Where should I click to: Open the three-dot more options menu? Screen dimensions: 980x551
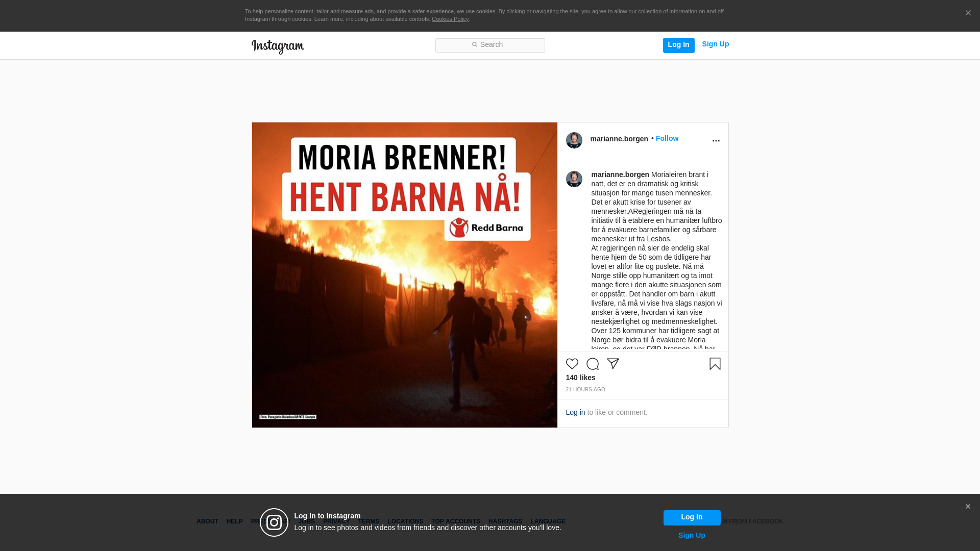click(x=716, y=141)
